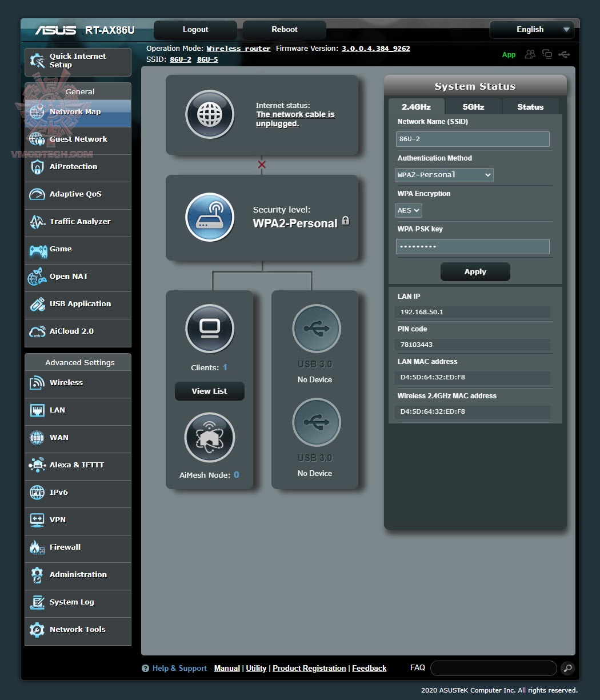This screenshot has height=700, width=600.
Task: Open the Authentication Method dropdown
Action: (444, 175)
